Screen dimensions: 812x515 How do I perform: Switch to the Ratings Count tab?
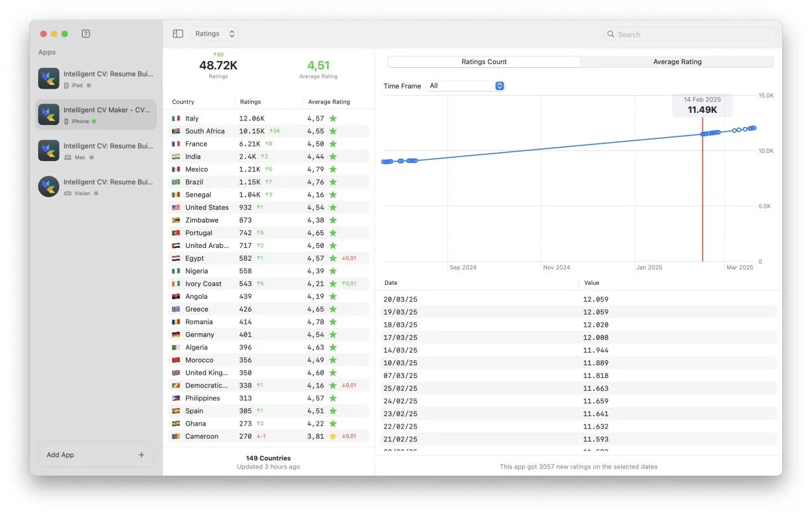tap(484, 62)
